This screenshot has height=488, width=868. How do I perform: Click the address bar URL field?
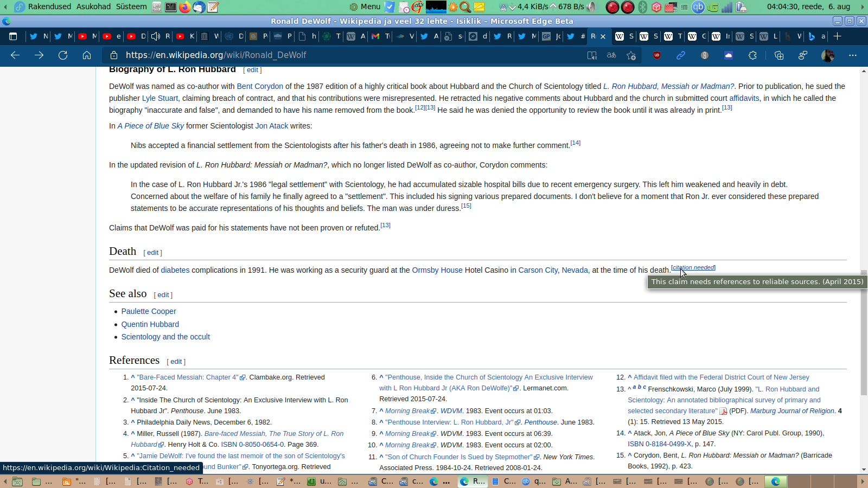pos(347,55)
